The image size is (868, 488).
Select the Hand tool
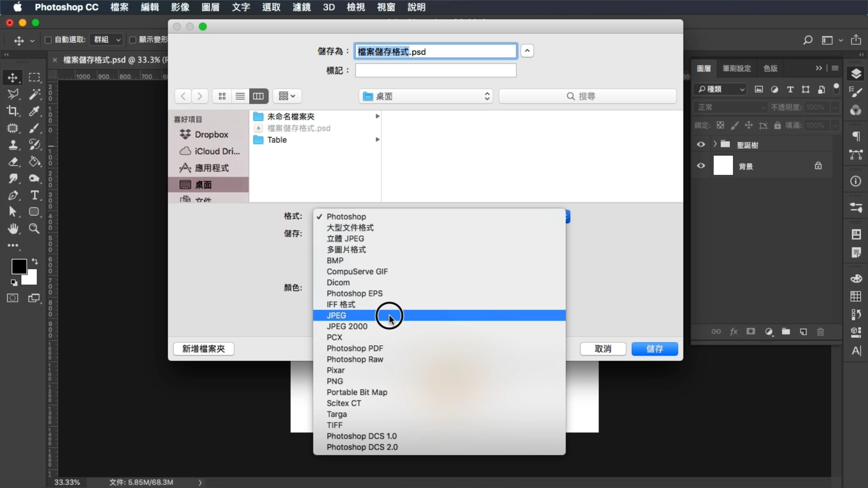tap(13, 229)
